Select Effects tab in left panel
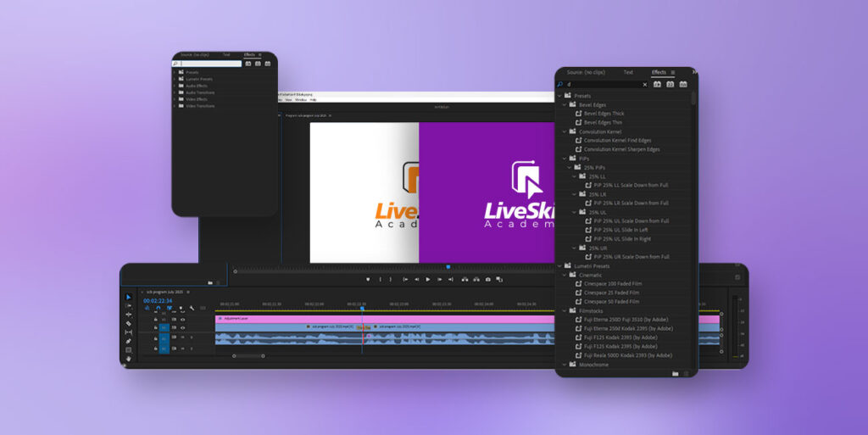The height and width of the screenshot is (435, 868). (250, 55)
